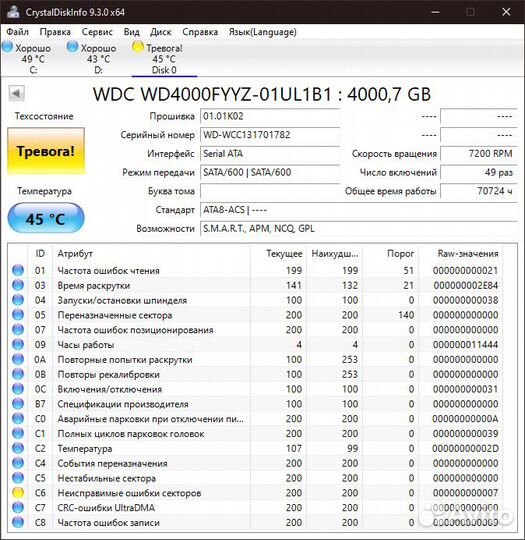Screen dimensions: 525x540
Task: Click the serial number field WD-WCC131701782
Action: pyautogui.click(x=269, y=135)
